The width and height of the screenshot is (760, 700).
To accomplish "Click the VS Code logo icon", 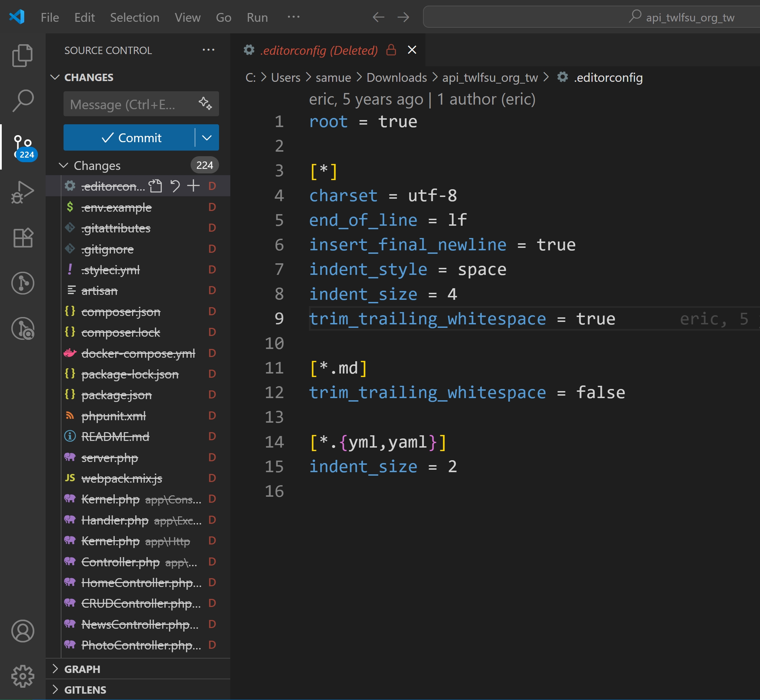I will (16, 17).
